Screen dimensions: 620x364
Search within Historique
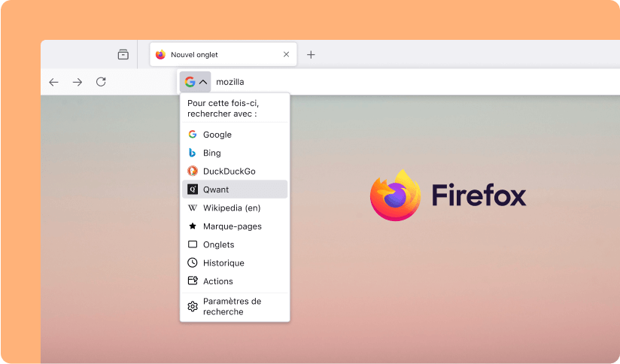(235, 262)
